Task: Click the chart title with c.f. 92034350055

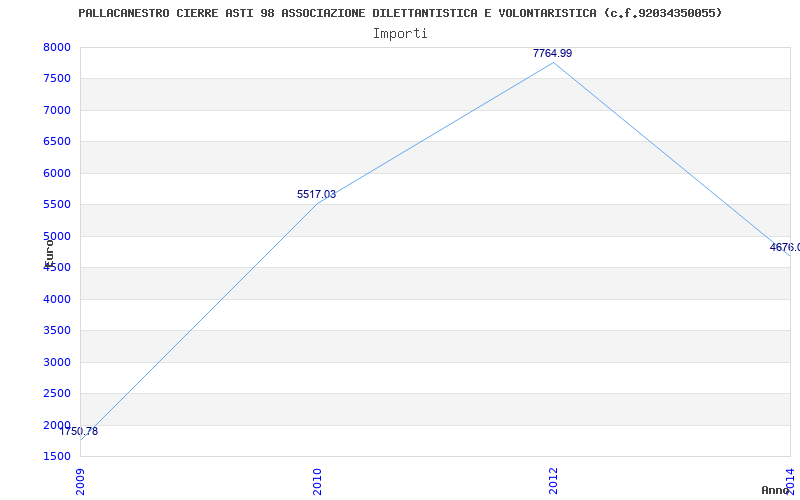Action: [x=400, y=13]
